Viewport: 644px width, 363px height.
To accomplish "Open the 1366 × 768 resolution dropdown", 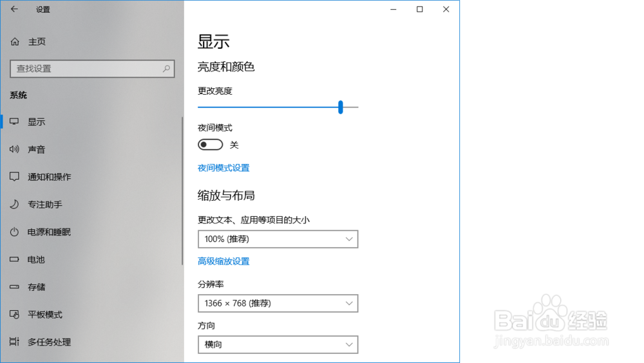I will [278, 303].
